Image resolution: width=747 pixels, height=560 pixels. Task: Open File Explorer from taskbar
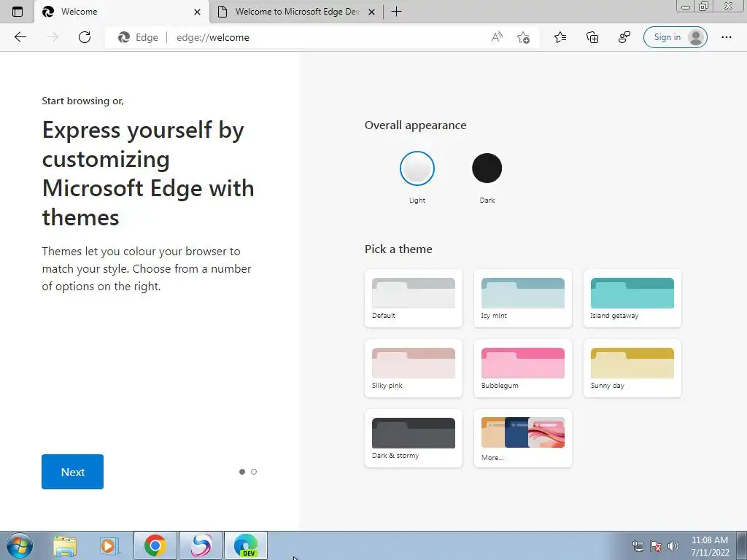click(x=65, y=545)
